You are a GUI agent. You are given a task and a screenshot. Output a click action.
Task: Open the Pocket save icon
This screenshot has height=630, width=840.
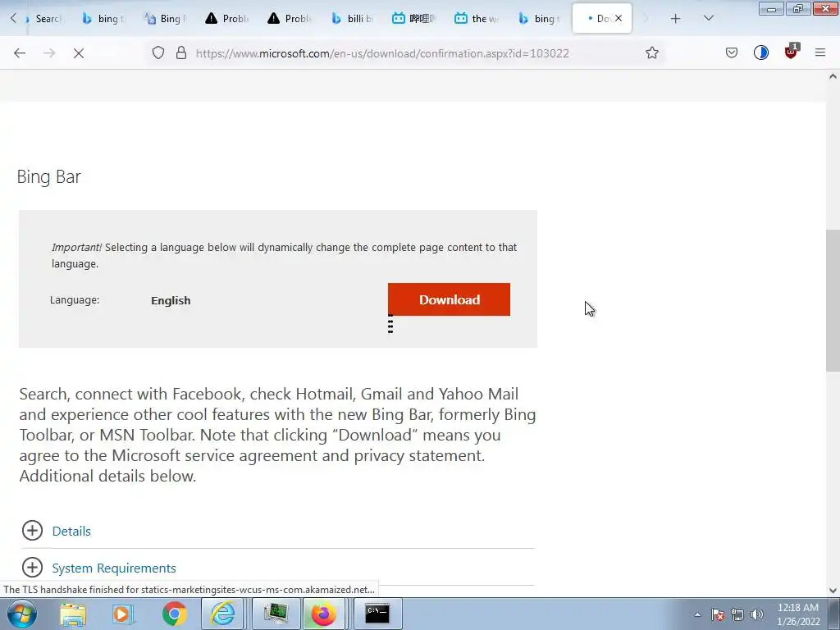tap(732, 52)
